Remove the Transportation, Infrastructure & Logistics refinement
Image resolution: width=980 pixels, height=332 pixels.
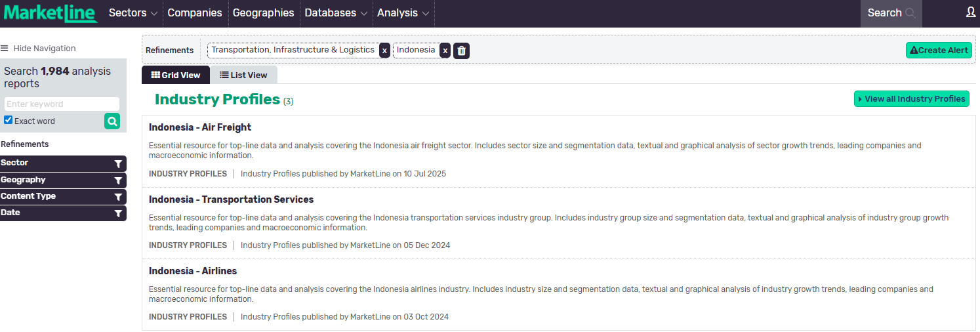pos(384,51)
